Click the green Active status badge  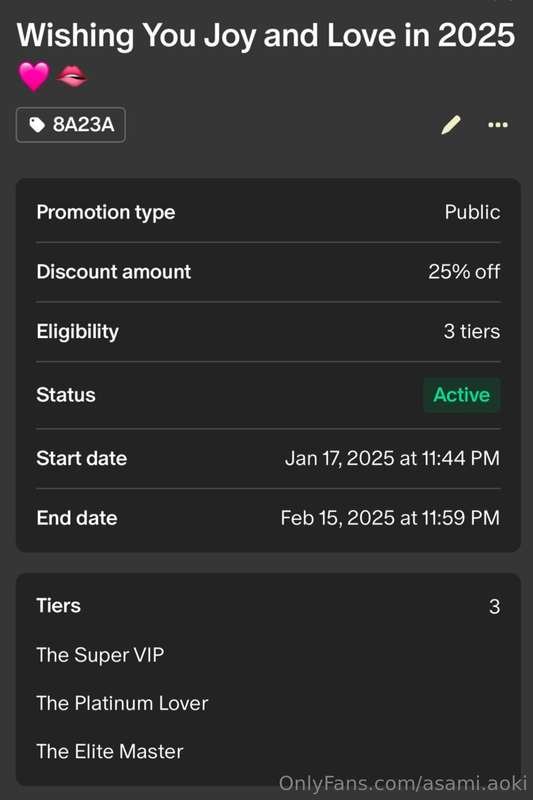pos(462,395)
